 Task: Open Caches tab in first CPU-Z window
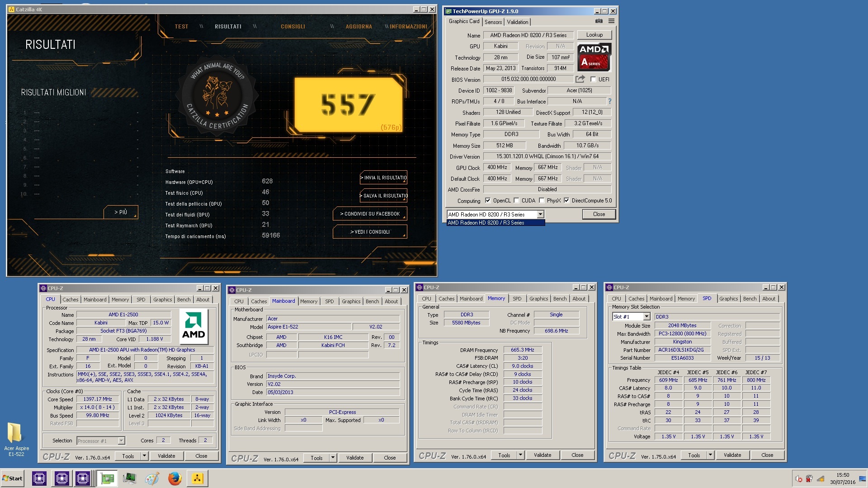pyautogui.click(x=70, y=300)
